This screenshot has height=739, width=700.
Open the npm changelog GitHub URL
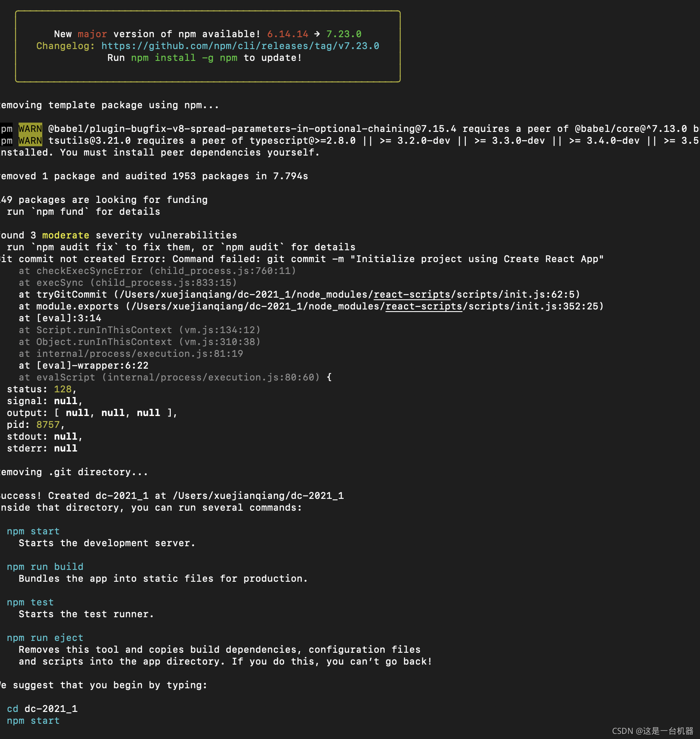[x=240, y=46]
